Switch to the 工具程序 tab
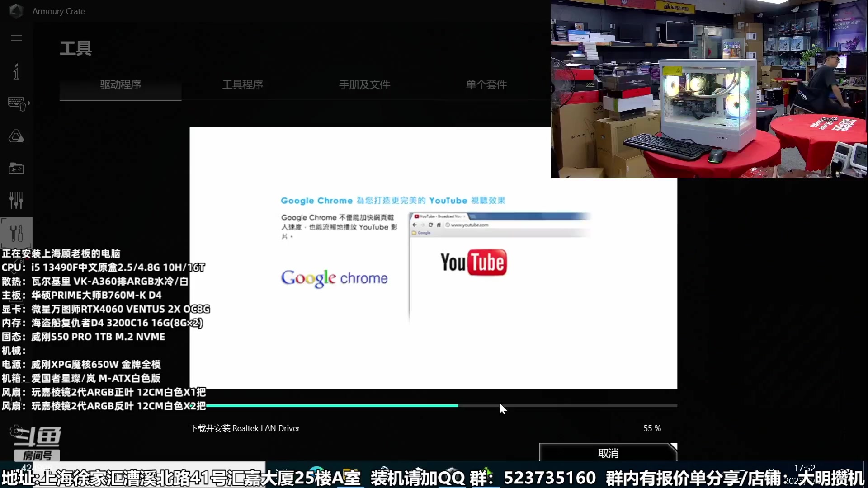 (243, 84)
